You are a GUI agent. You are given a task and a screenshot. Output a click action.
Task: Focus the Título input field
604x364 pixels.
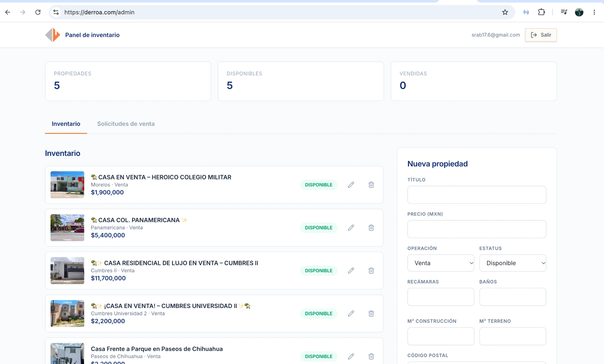(x=477, y=195)
